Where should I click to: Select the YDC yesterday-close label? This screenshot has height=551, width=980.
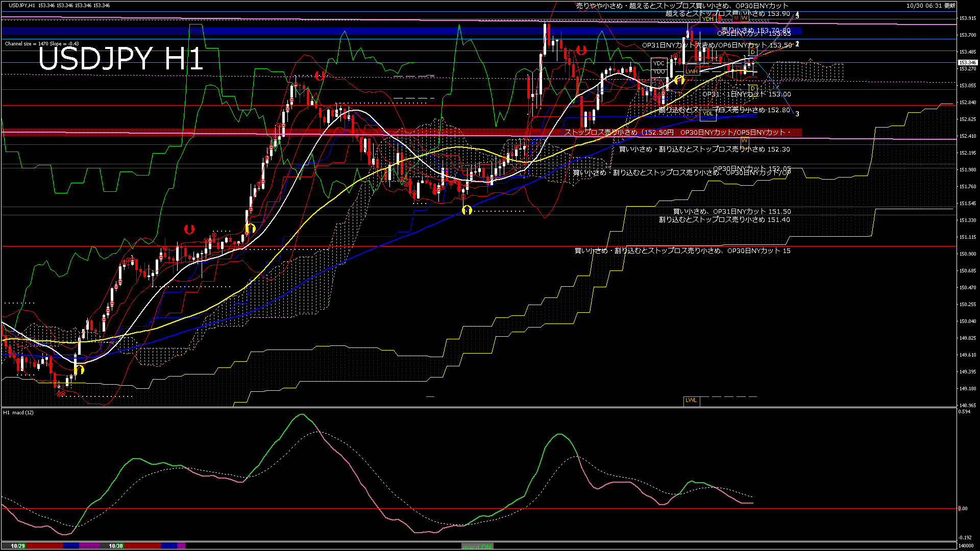click(659, 63)
